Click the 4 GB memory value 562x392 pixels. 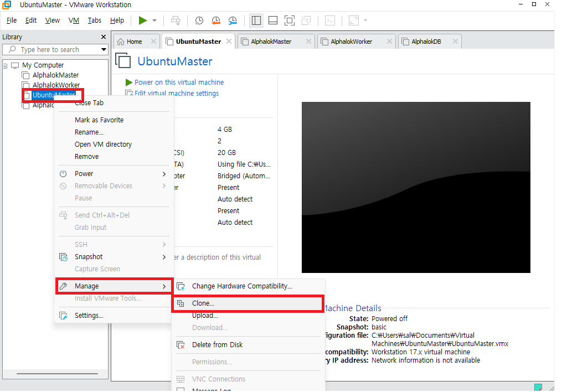click(225, 130)
